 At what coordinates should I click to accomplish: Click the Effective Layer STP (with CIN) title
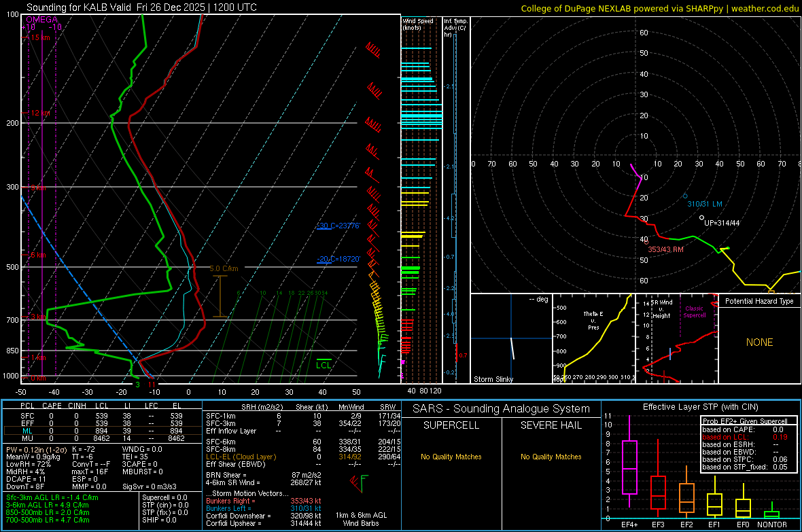pos(700,407)
